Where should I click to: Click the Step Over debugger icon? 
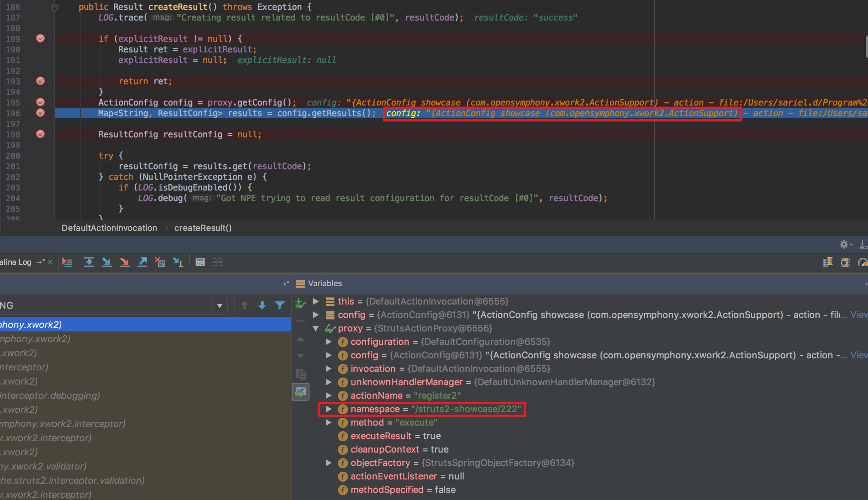pyautogui.click(x=89, y=262)
